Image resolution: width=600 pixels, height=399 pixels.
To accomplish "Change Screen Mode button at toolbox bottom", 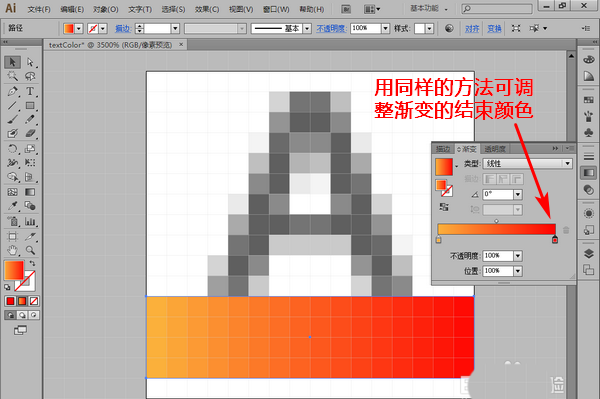I will point(20,330).
